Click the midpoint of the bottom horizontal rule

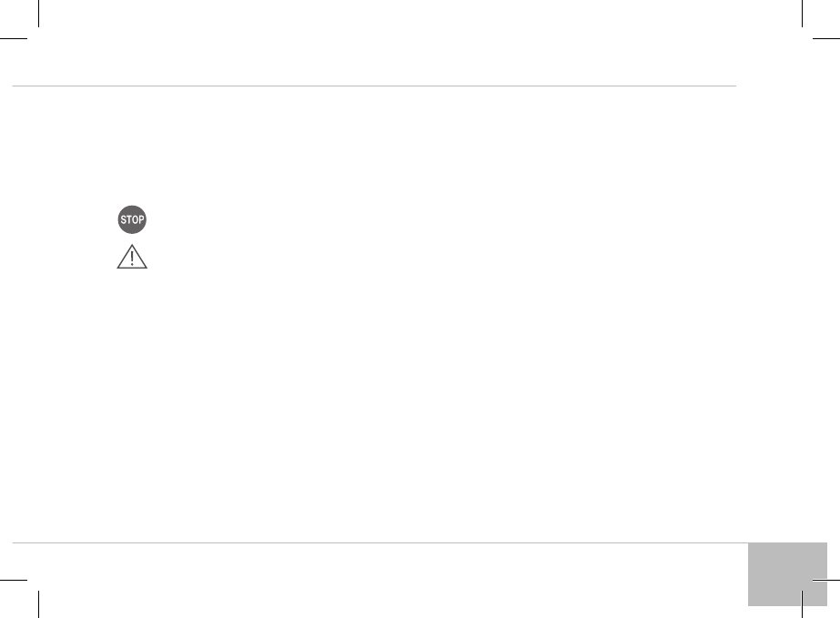pyautogui.click(x=380, y=543)
